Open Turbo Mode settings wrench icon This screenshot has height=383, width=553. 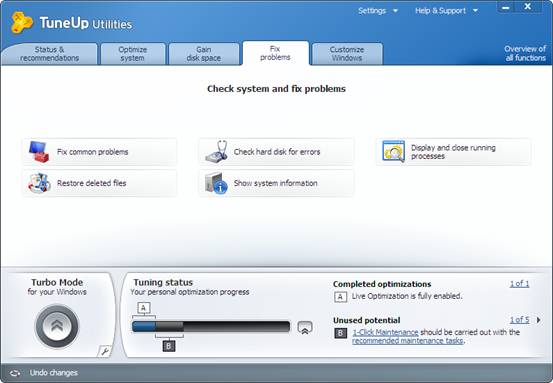pos(104,351)
